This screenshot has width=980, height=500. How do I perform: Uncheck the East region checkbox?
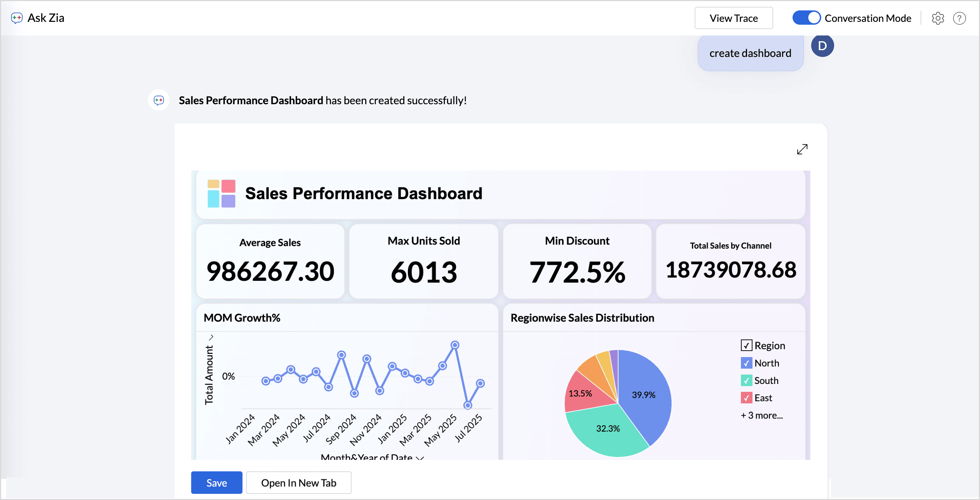[x=746, y=398]
